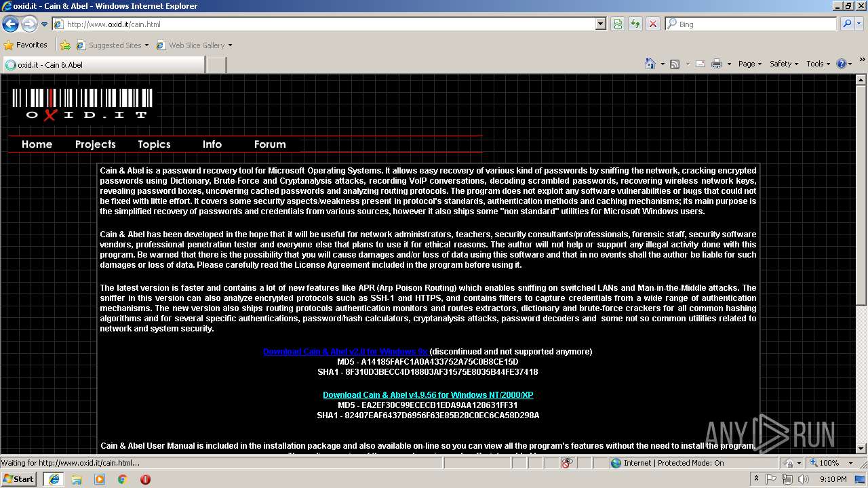Open Windows Explorer folder taskbar icon
This screenshot has width=868, height=488.
[x=77, y=479]
